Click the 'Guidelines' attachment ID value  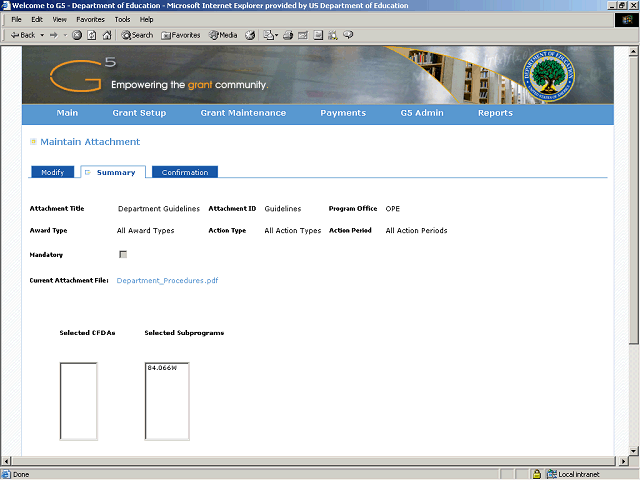pos(283,209)
